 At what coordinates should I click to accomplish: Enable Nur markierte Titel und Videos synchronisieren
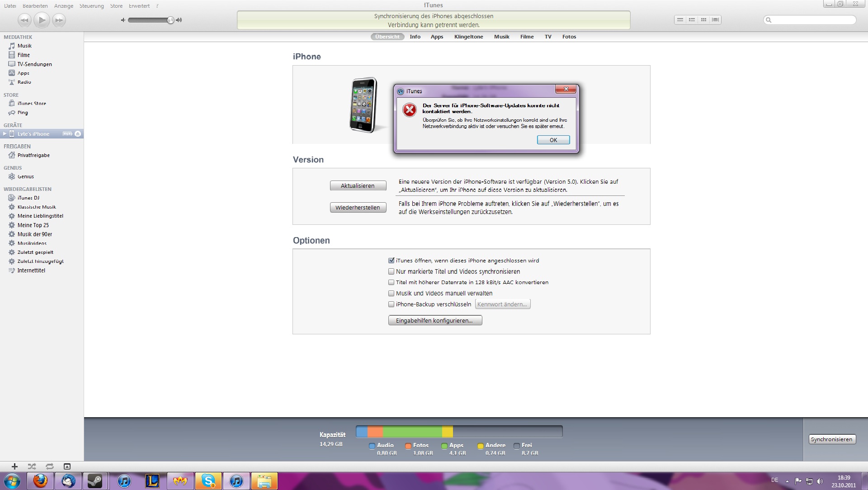392,271
